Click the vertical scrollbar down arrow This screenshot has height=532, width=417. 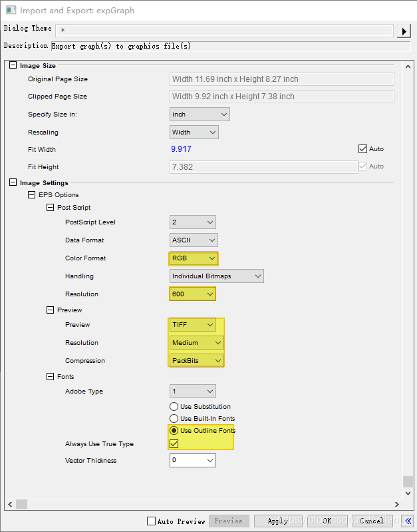408,493
